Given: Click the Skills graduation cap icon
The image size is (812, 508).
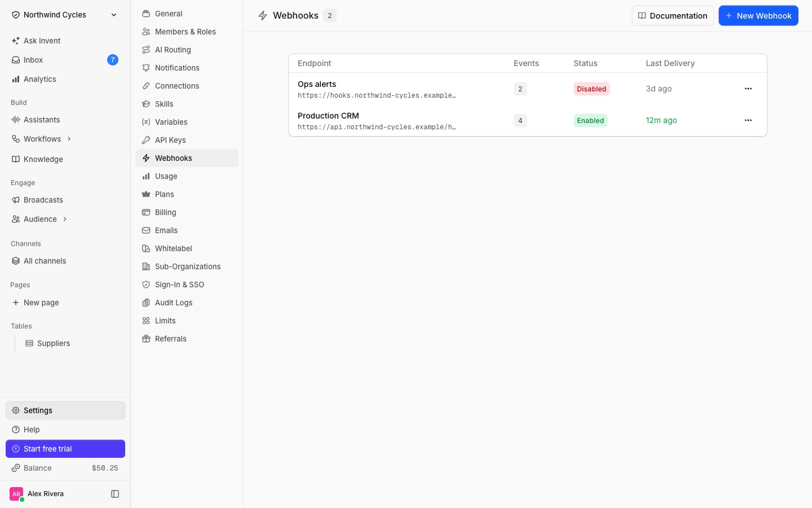Looking at the screenshot, I should (x=146, y=104).
